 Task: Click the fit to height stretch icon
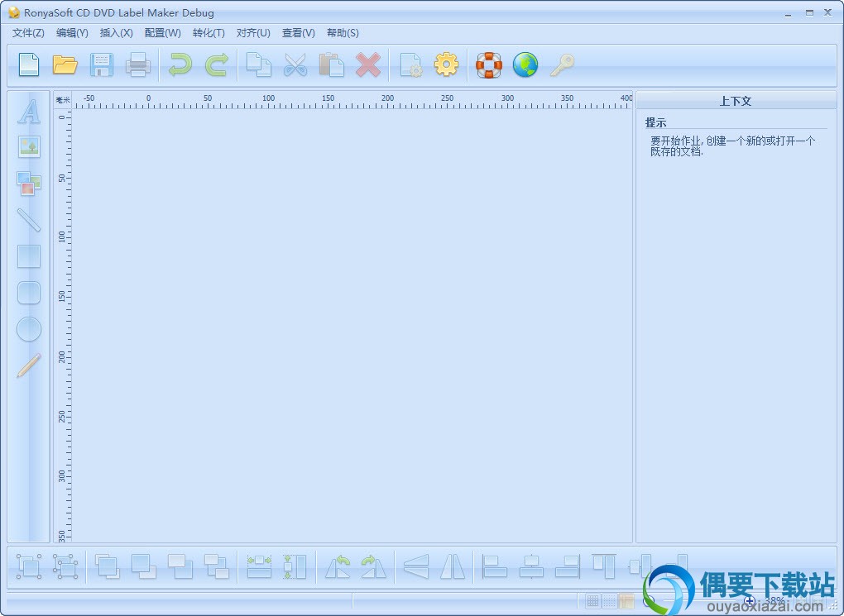coord(295,566)
